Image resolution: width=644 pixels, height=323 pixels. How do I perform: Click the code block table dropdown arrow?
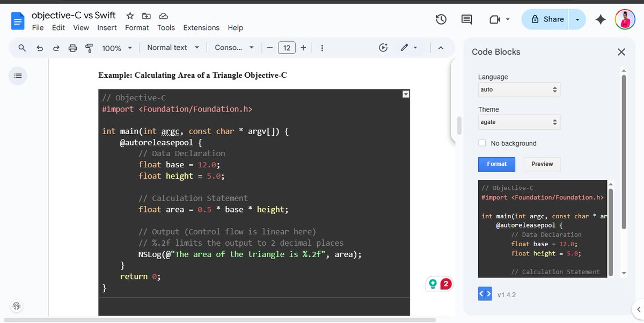(406, 94)
